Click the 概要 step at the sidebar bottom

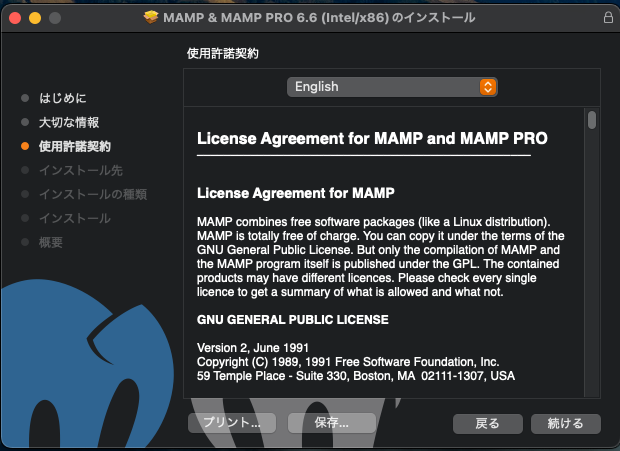[x=51, y=242]
